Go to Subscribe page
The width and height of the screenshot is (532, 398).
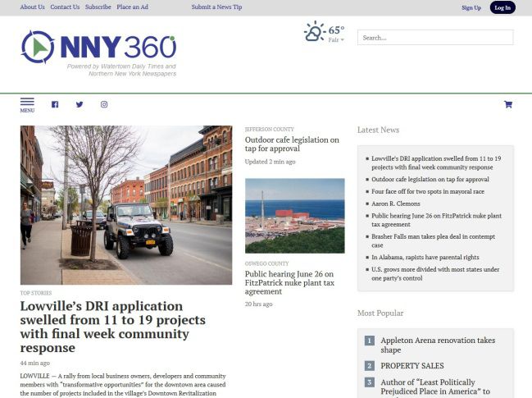98,7
